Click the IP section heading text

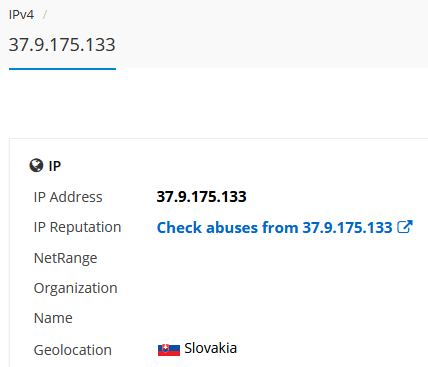click(x=55, y=166)
